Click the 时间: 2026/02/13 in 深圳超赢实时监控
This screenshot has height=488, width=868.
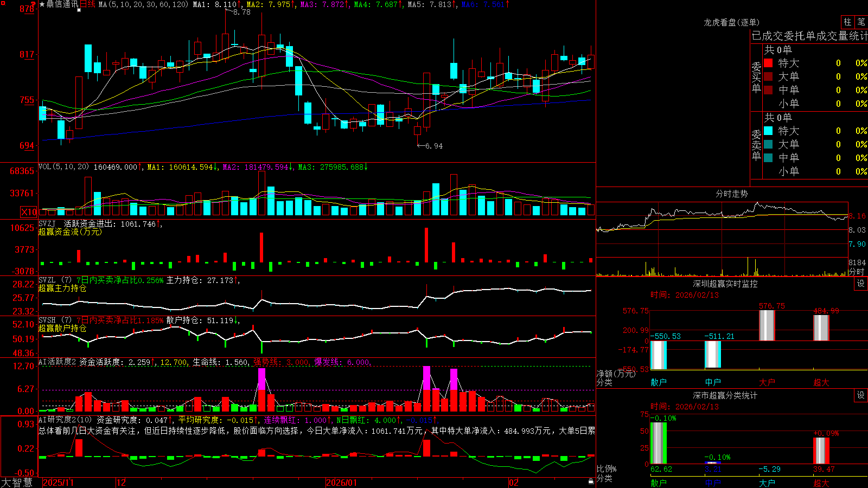click(684, 295)
